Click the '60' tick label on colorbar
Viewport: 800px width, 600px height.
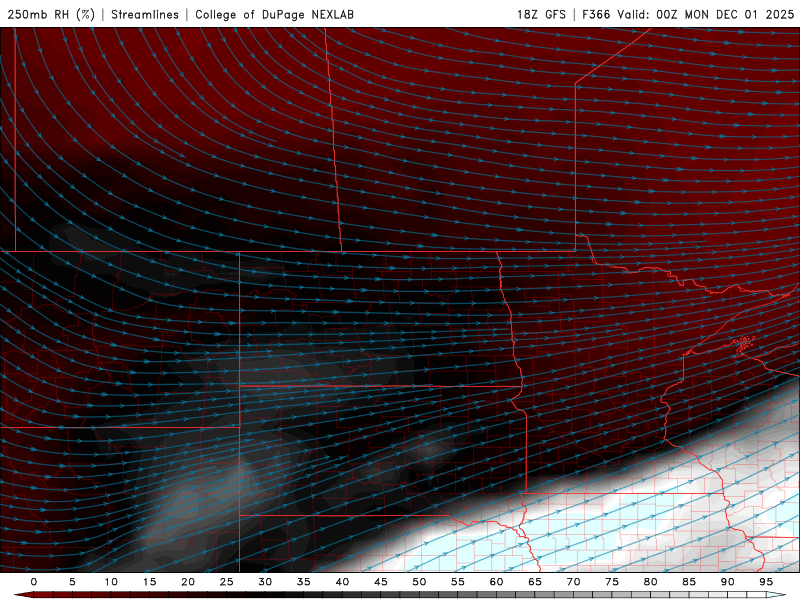[496, 582]
